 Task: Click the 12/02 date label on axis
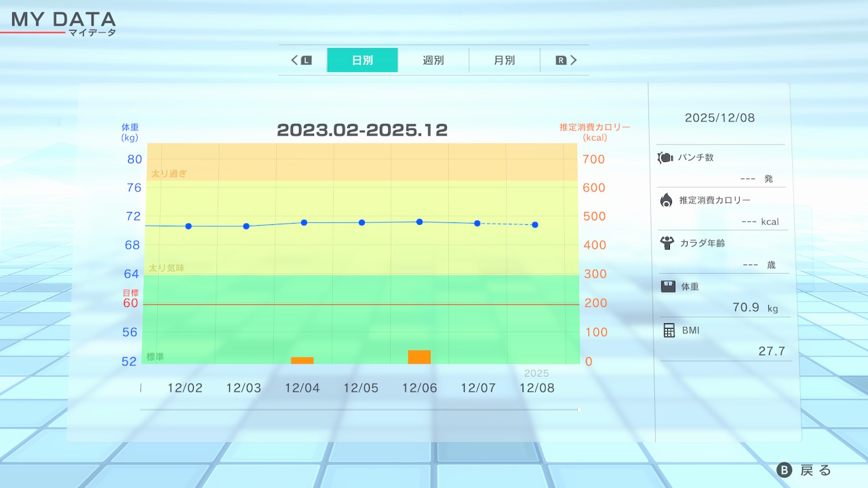[185, 388]
